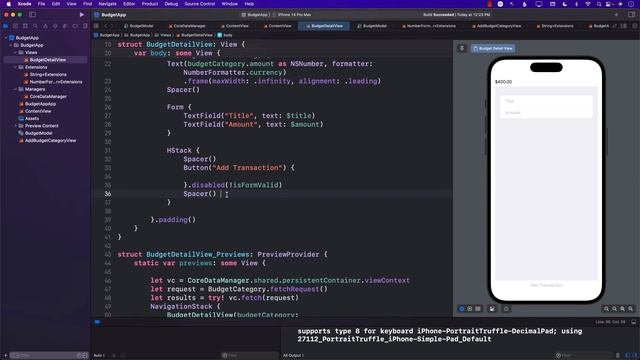Collapse the BudgetApp group folder
The height and width of the screenshot is (360, 640).
(x=11, y=45)
